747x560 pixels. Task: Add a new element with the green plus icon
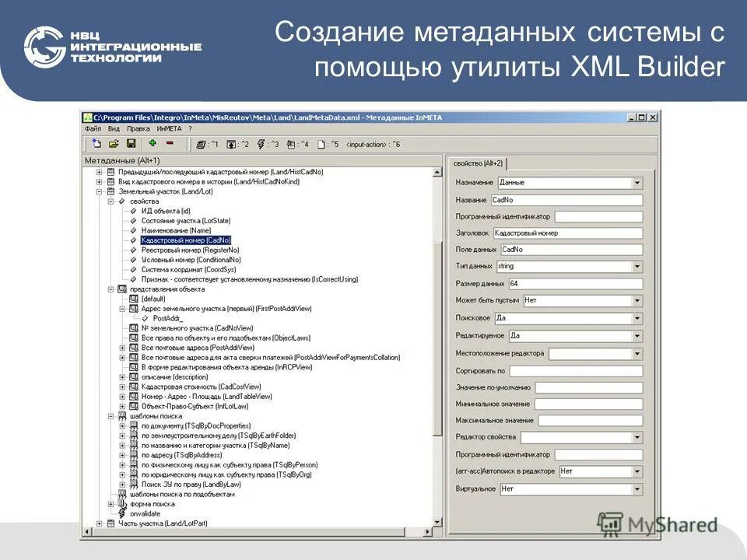(x=152, y=142)
